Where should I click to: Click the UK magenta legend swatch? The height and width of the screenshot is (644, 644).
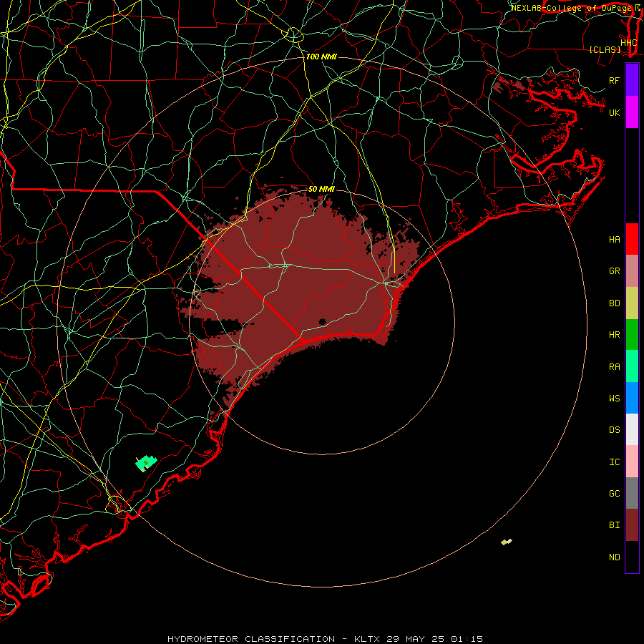tap(632, 112)
